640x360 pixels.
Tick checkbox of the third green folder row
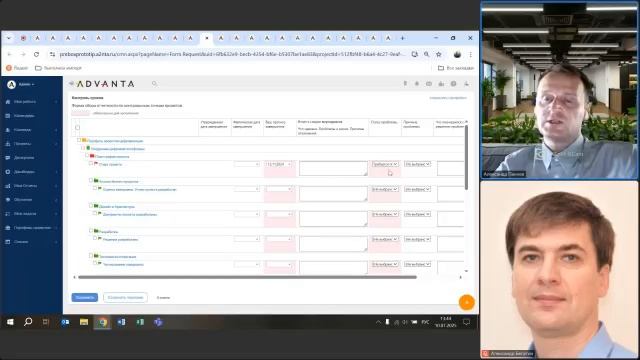pyautogui.click(x=91, y=231)
